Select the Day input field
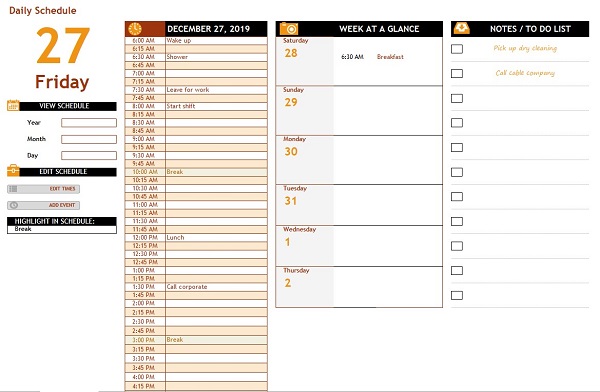Viewport: 600px width, 392px height. point(89,155)
